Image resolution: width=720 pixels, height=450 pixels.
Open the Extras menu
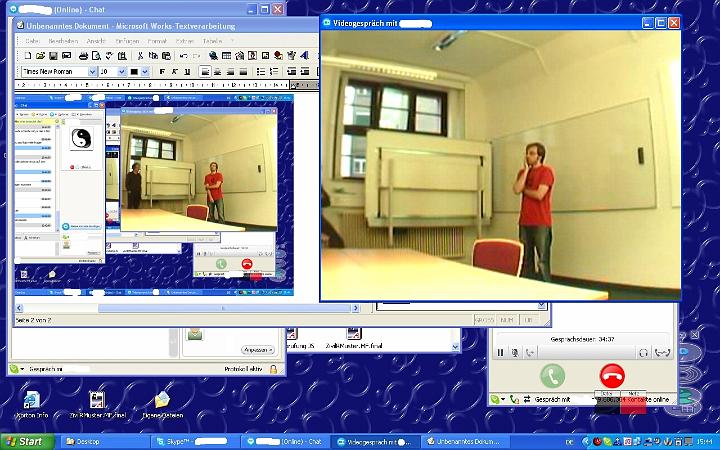(x=185, y=41)
